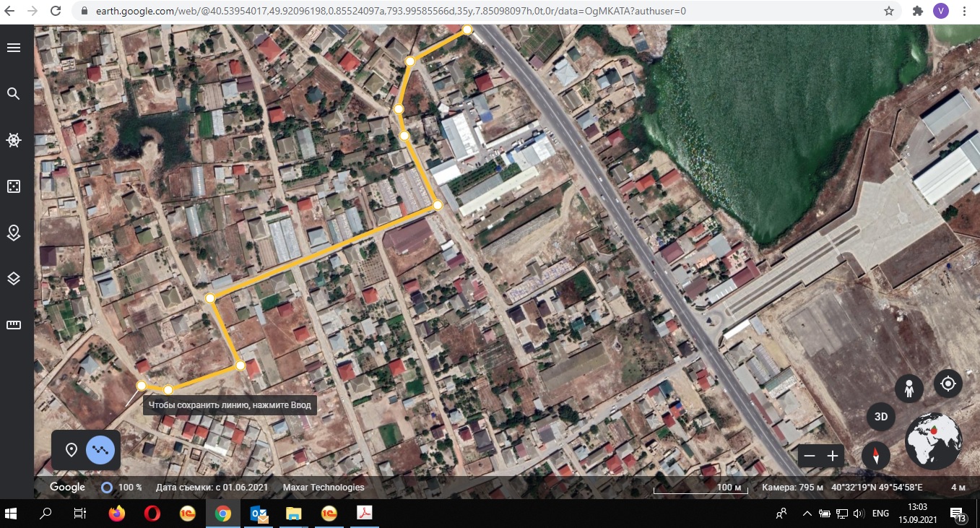This screenshot has width=980, height=528.
Task: Click the 100 м scale bar
Action: coord(702,489)
